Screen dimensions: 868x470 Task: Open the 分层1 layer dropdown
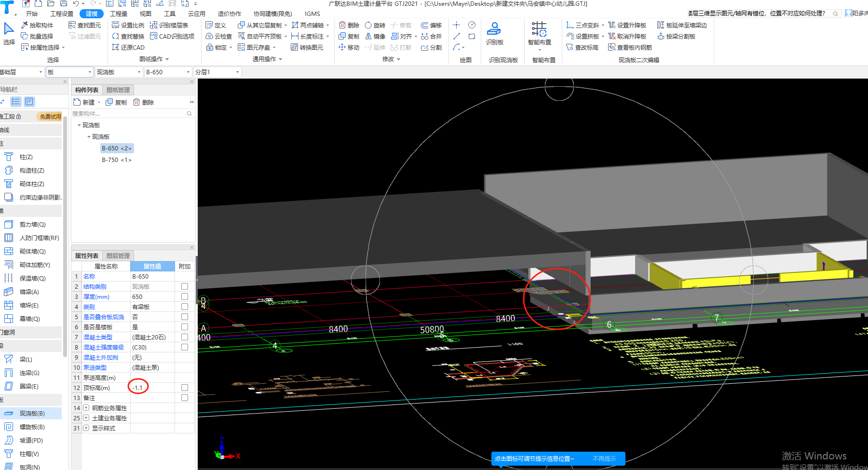pyautogui.click(x=237, y=72)
